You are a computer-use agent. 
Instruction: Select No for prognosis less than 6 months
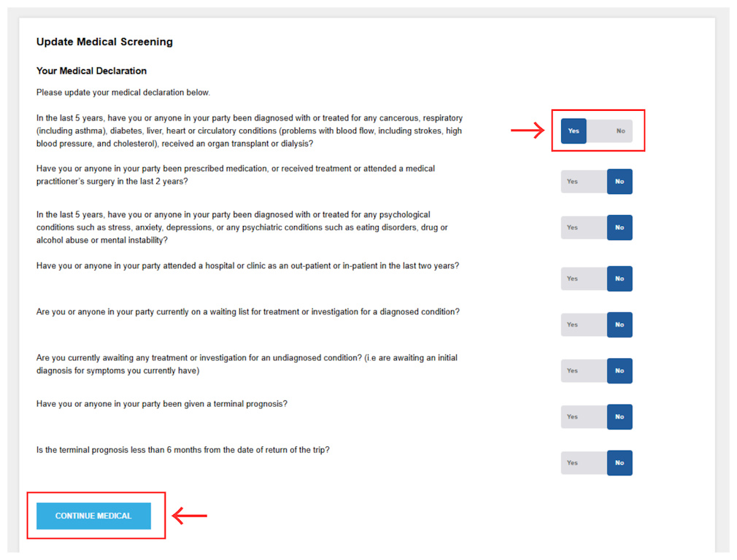tap(620, 463)
